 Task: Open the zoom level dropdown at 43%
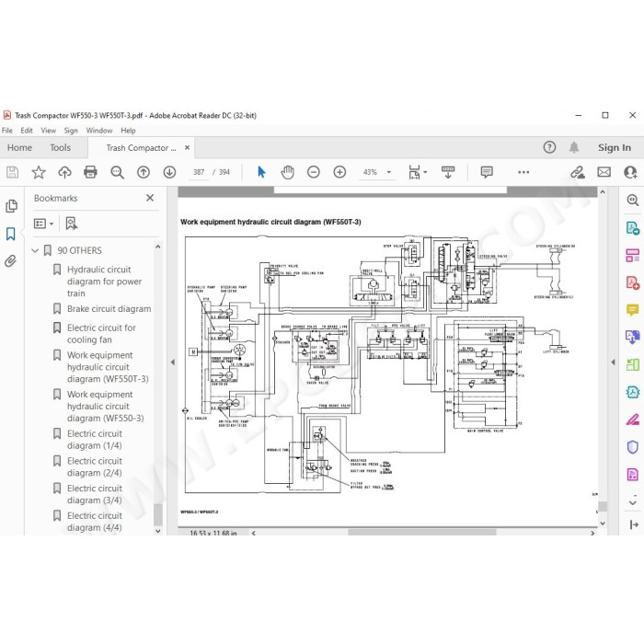389,172
